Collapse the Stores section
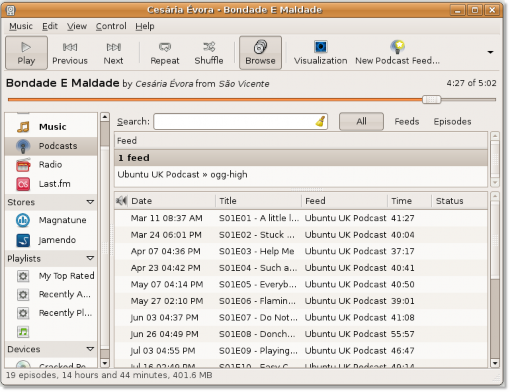The height and width of the screenshot is (392, 510). (90, 202)
